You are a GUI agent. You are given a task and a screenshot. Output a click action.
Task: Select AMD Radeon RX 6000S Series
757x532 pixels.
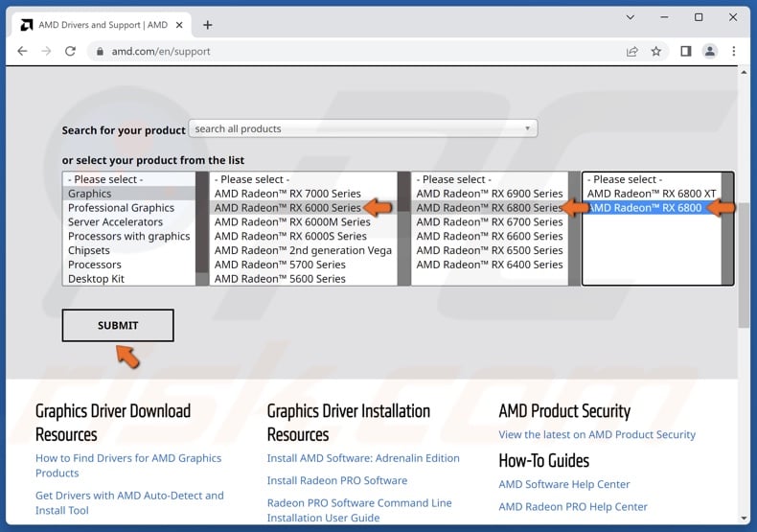click(303, 236)
